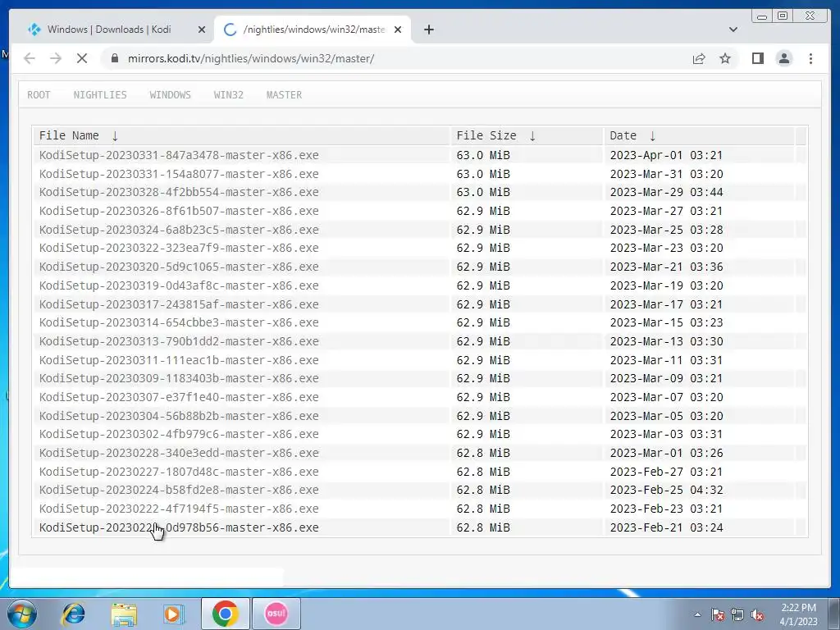Bookmark this page with the star

725,58
